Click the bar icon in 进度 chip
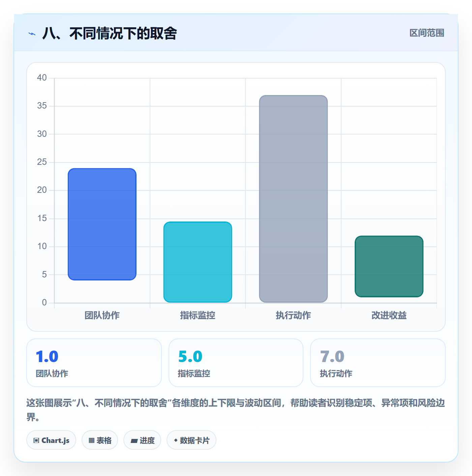472x476 pixels. [x=134, y=441]
